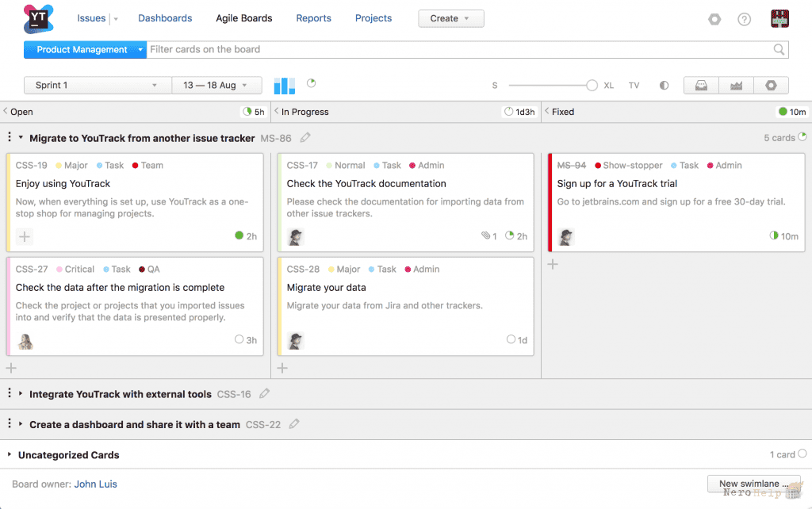Open the backlog tray icon
This screenshot has width=812, height=509.
point(701,86)
